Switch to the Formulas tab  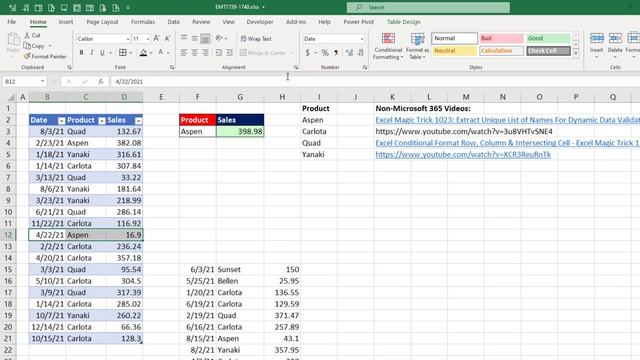143,22
